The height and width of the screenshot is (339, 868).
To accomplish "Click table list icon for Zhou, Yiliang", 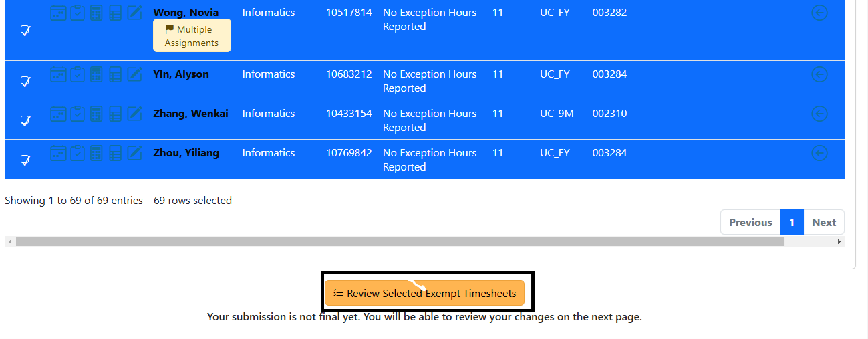I will coord(115,153).
